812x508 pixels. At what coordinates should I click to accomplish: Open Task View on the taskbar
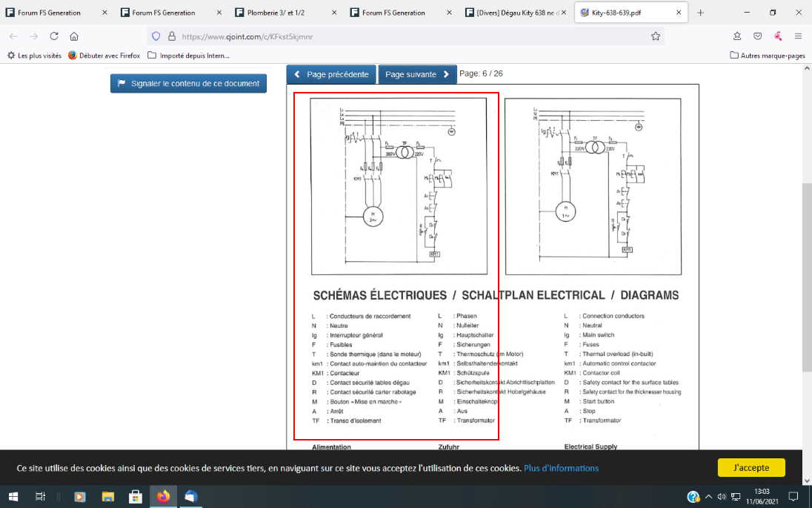pyautogui.click(x=40, y=497)
